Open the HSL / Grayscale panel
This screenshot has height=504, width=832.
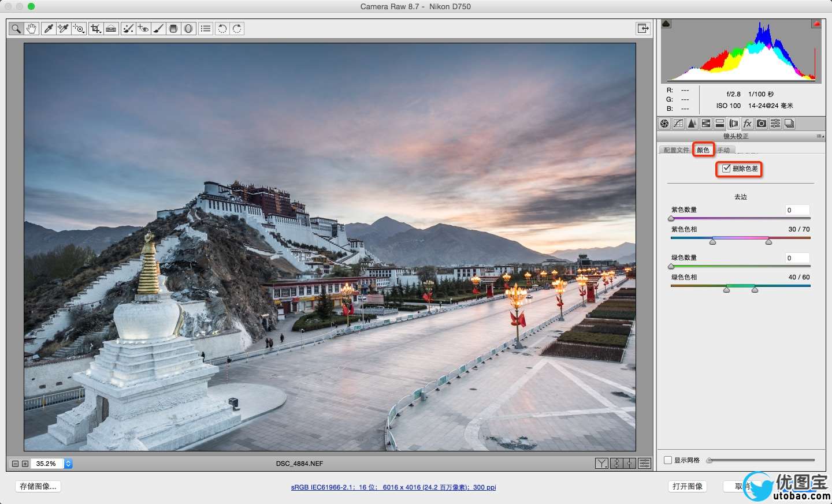tap(706, 124)
